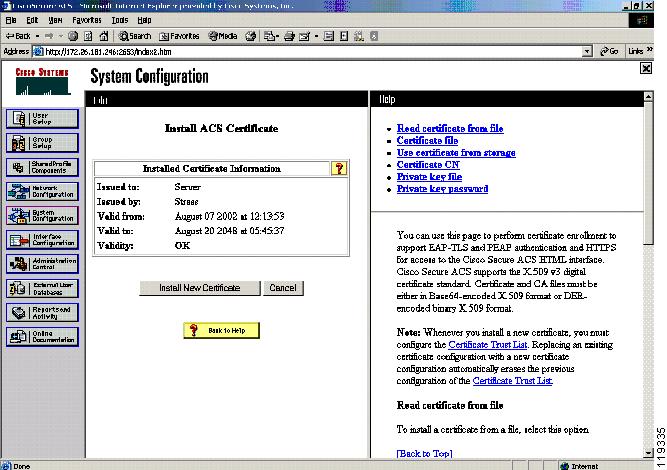
Task: Open Network Configuration section
Action: coord(42,191)
